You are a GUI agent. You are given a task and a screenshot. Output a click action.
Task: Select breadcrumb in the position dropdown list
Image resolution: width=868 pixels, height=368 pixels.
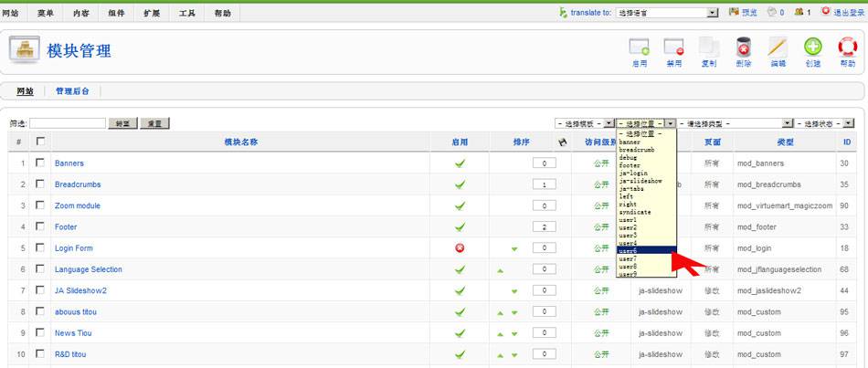coord(646,150)
